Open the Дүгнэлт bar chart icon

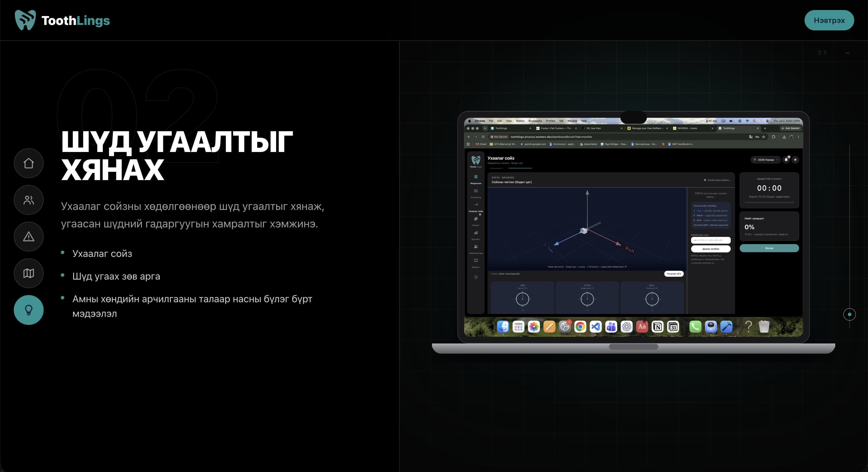pos(476,233)
